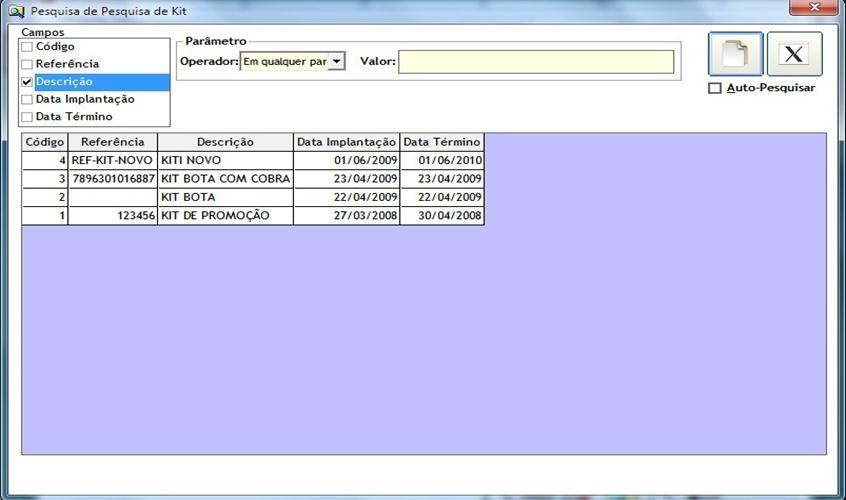Click the 01/06/2009 implantation date cell

point(346,160)
